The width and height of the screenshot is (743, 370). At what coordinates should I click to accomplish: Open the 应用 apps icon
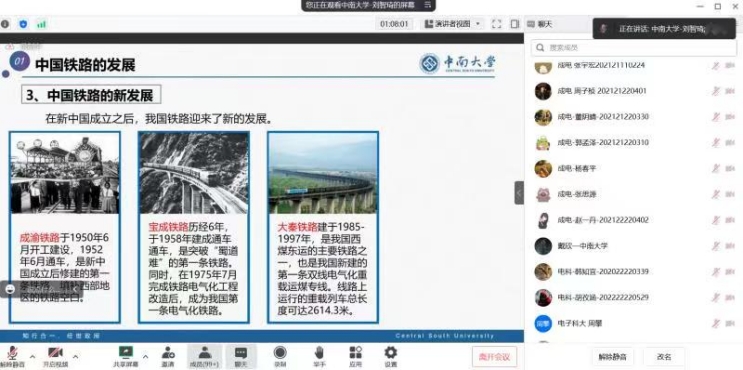355,357
